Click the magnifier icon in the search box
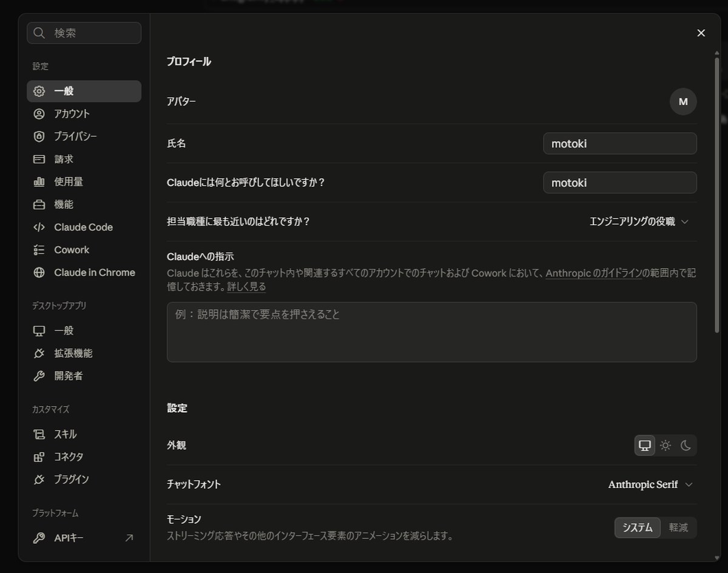The width and height of the screenshot is (728, 573). click(39, 33)
